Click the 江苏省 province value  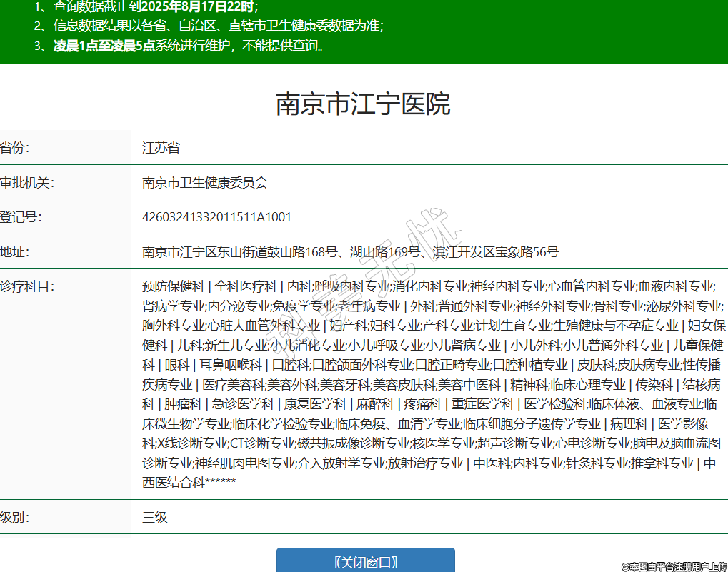click(161, 148)
